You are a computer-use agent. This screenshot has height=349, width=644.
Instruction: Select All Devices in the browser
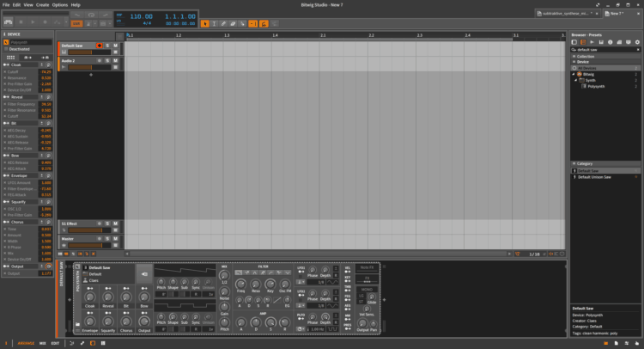click(605, 68)
